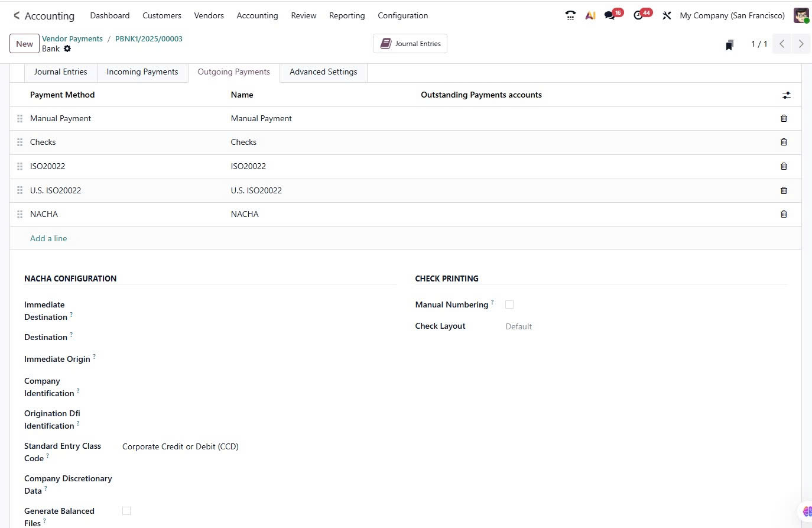Open the Bank gear actions menu

[x=67, y=49]
